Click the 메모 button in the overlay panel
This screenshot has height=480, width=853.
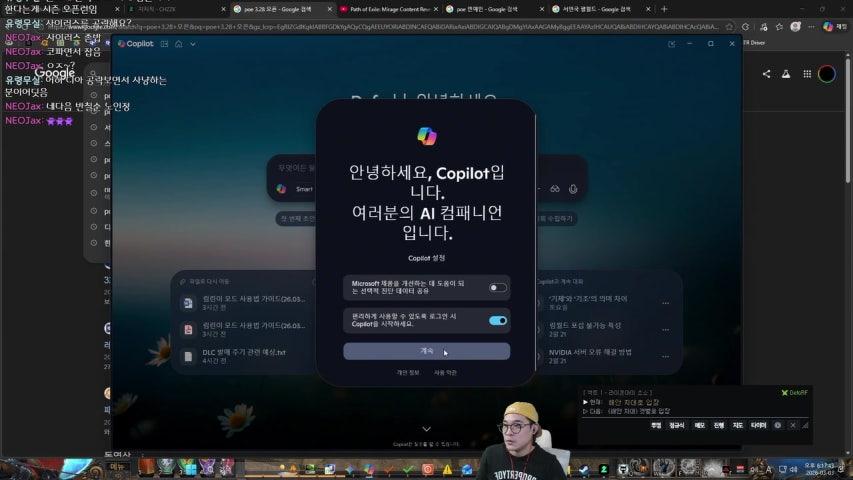700,426
